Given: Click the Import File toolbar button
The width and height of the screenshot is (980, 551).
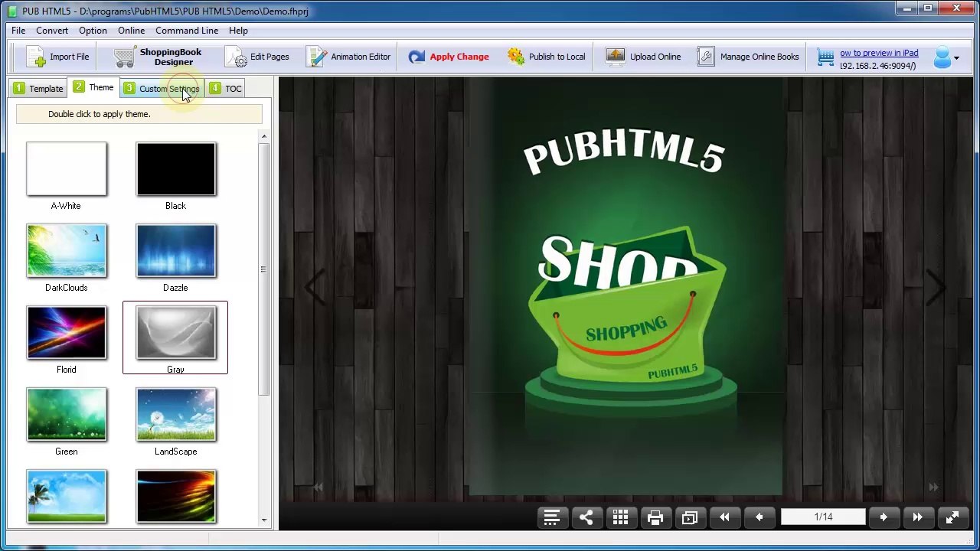Looking at the screenshot, I should click(x=57, y=57).
